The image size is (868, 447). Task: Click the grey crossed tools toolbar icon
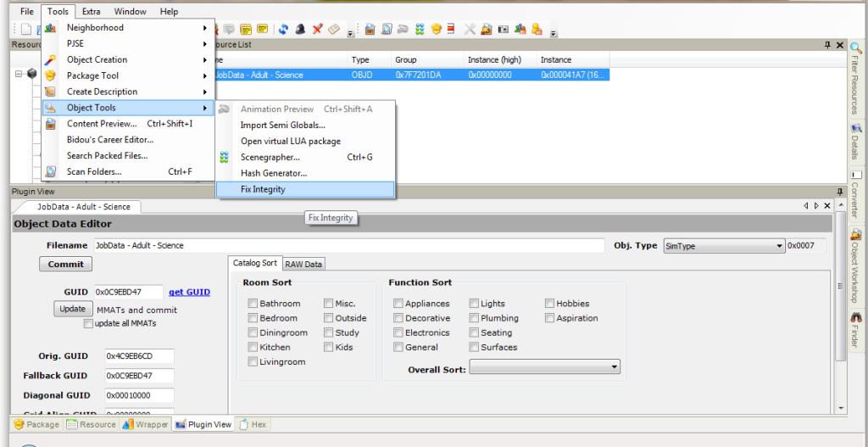(x=470, y=30)
